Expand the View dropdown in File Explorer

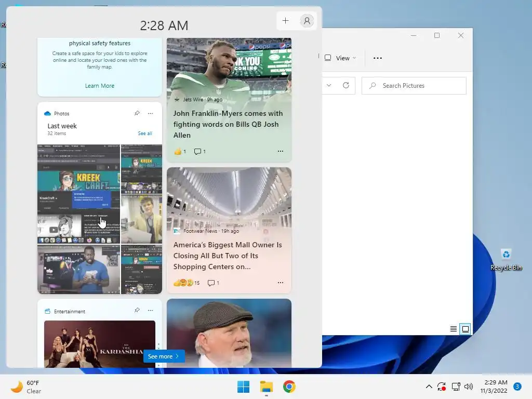[x=340, y=58]
